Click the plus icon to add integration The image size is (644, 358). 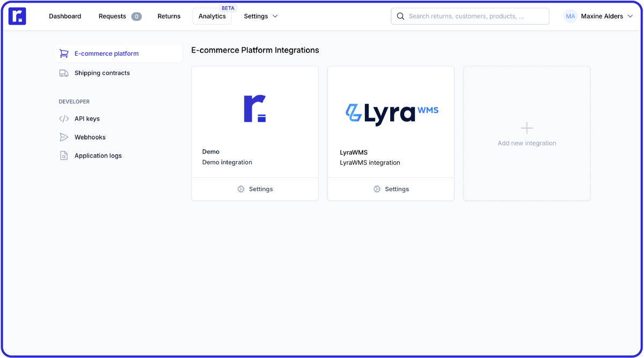point(527,128)
